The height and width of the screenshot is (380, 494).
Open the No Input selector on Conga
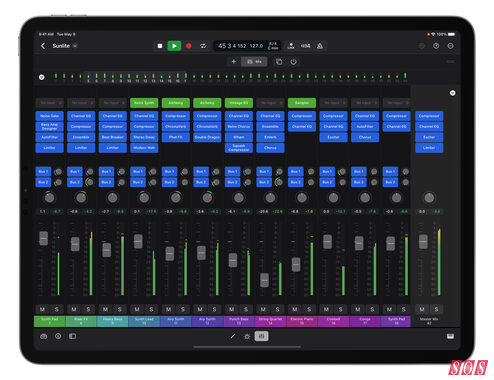(365, 103)
